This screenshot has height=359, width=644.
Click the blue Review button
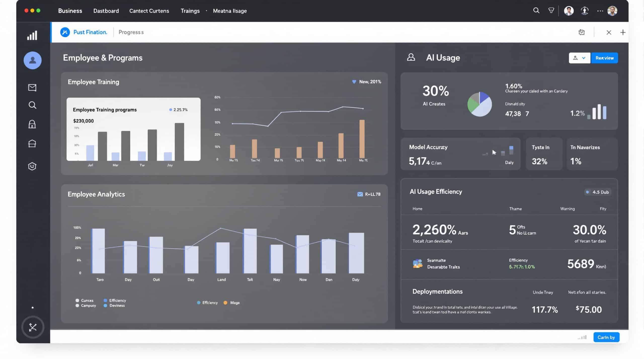tap(604, 58)
